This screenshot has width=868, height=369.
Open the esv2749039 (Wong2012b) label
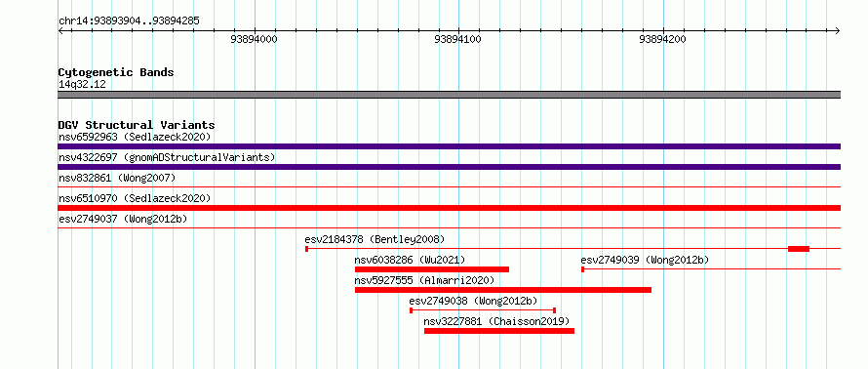click(645, 260)
